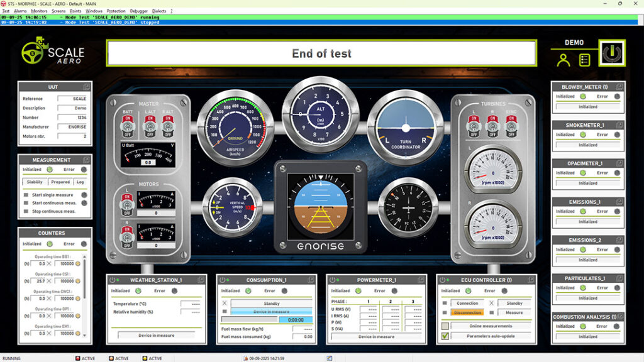Open the Dialects menu

[x=159, y=11]
